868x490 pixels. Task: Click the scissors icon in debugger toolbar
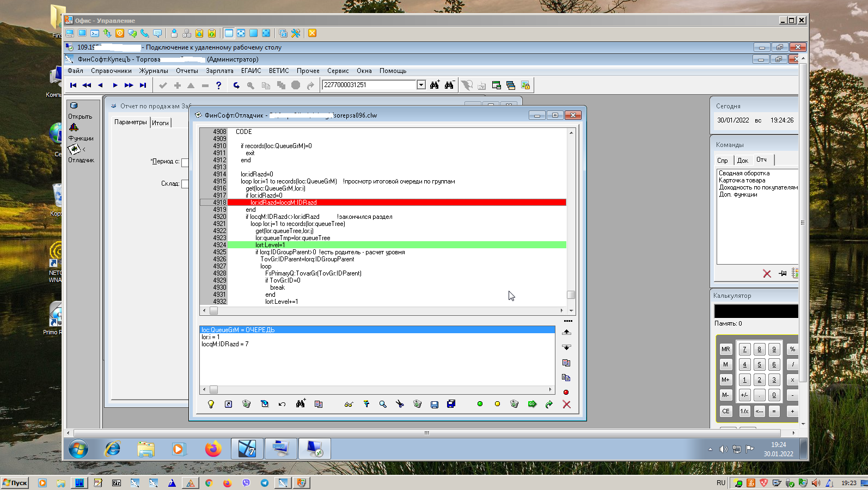(400, 404)
